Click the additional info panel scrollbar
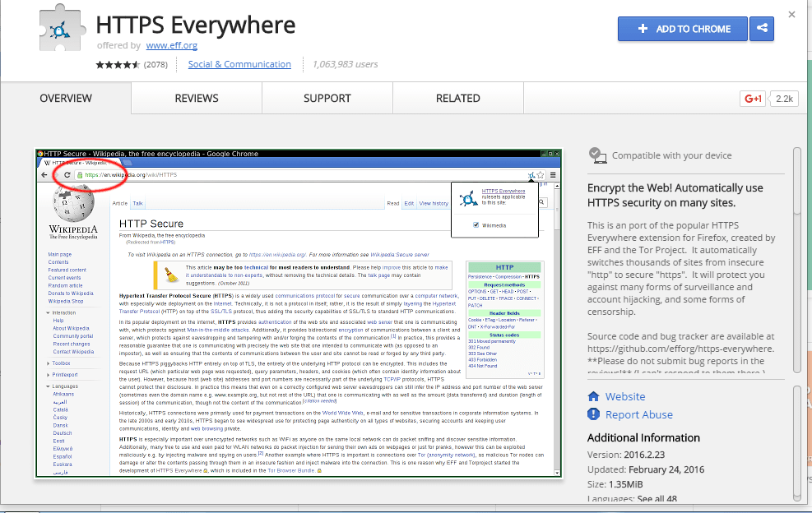Viewport: 812px width, 513px height. (x=797, y=443)
